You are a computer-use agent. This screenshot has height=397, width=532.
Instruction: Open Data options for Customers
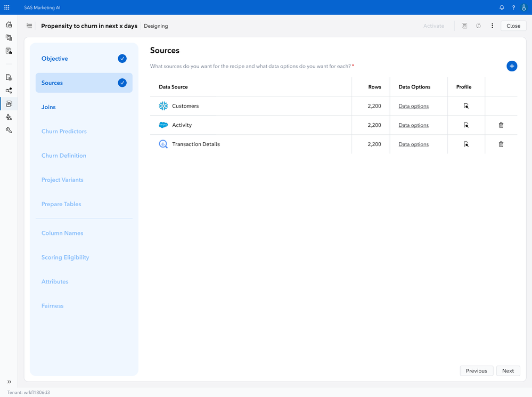click(413, 106)
